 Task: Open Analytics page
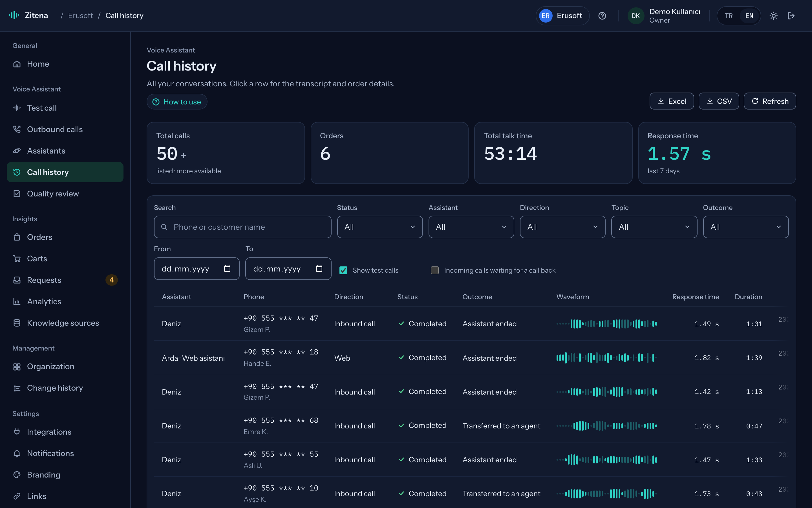pos(65,302)
